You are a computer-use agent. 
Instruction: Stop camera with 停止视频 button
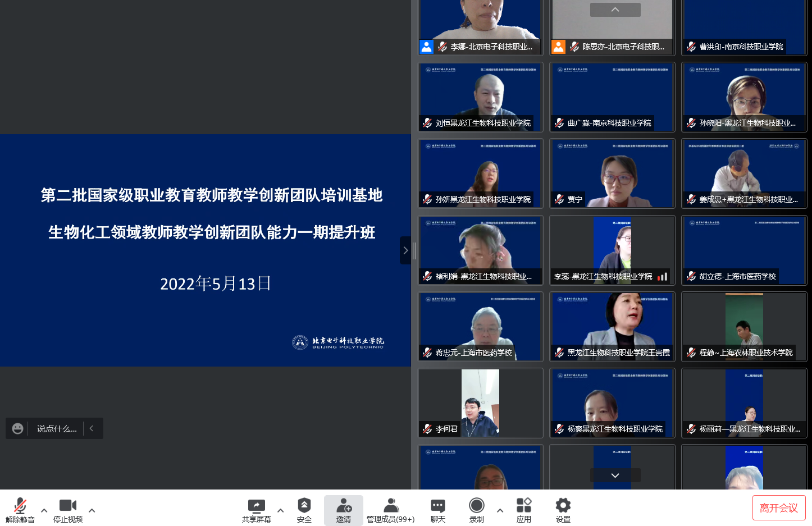[68, 510]
